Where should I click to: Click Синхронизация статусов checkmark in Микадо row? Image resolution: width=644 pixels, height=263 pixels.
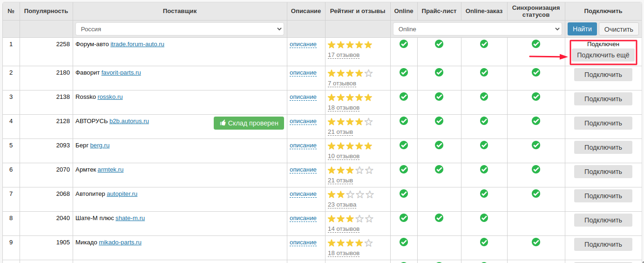[x=536, y=242]
